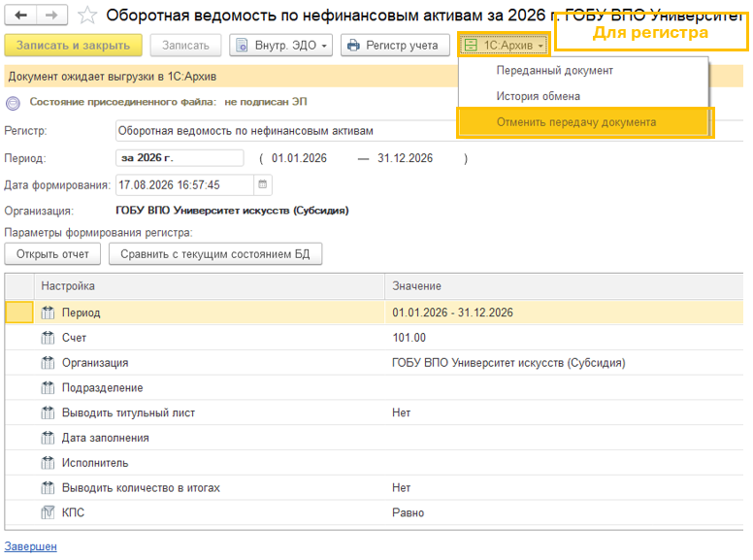
Task: Select the Период row in settings table
Action: tap(374, 313)
